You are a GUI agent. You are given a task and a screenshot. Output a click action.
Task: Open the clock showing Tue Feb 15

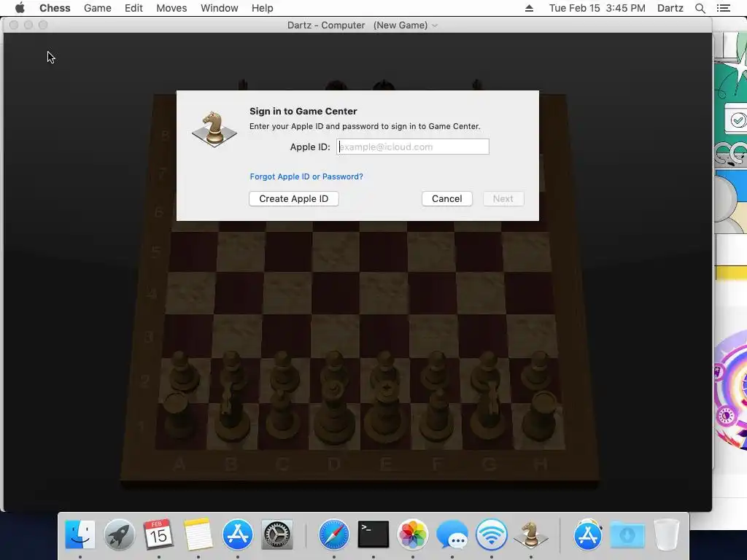tap(597, 8)
